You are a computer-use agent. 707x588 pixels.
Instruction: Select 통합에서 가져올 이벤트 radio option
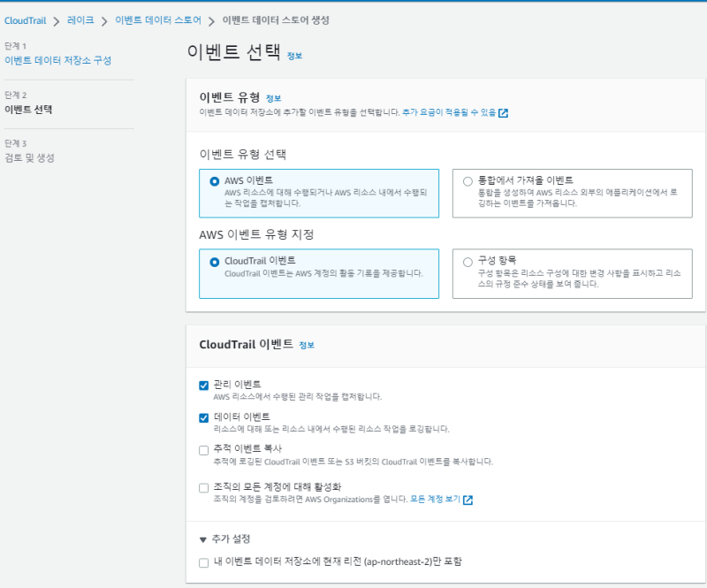point(468,180)
